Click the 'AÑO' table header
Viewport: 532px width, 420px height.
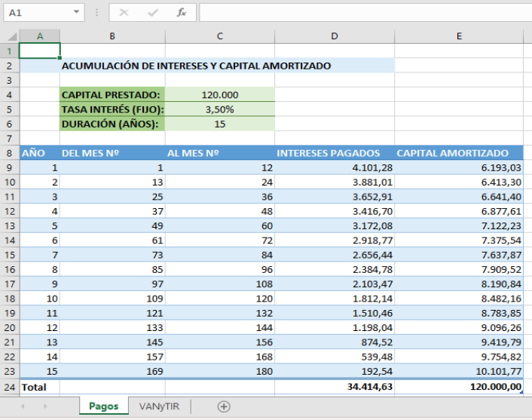pos(40,153)
